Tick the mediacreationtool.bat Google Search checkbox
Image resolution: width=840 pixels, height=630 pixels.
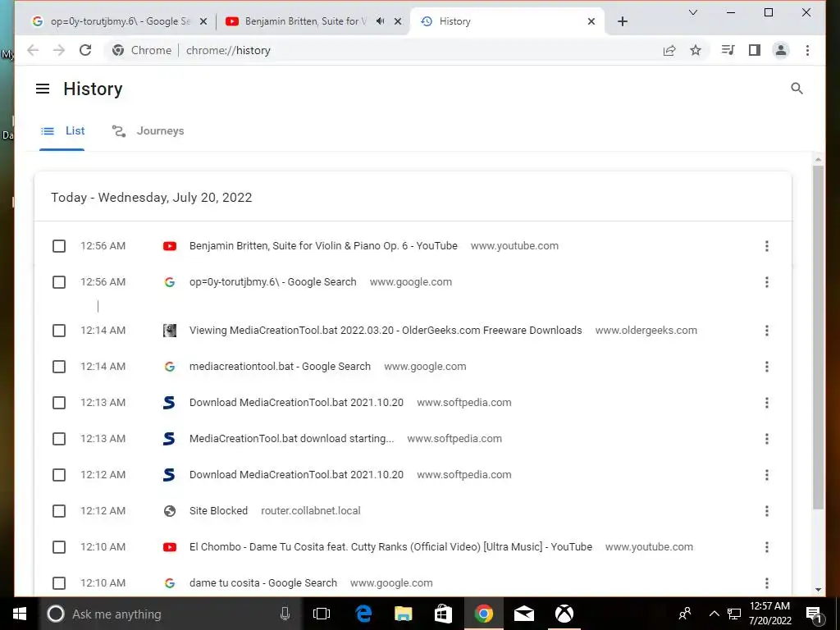(x=59, y=367)
